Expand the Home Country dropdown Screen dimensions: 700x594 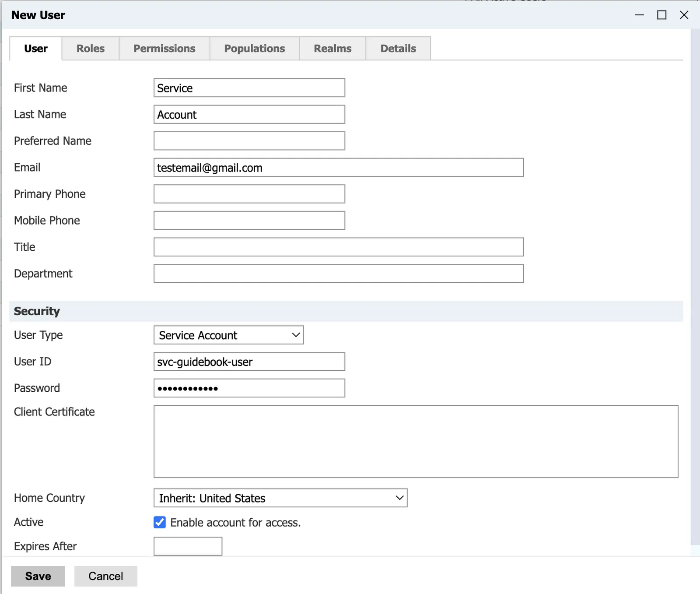(x=280, y=498)
